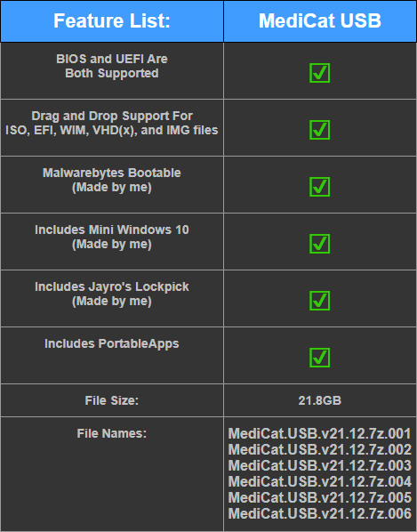The image size is (417, 532).
Task: Click the Malwarebytes Bootable checkmark
Action: click(319, 187)
